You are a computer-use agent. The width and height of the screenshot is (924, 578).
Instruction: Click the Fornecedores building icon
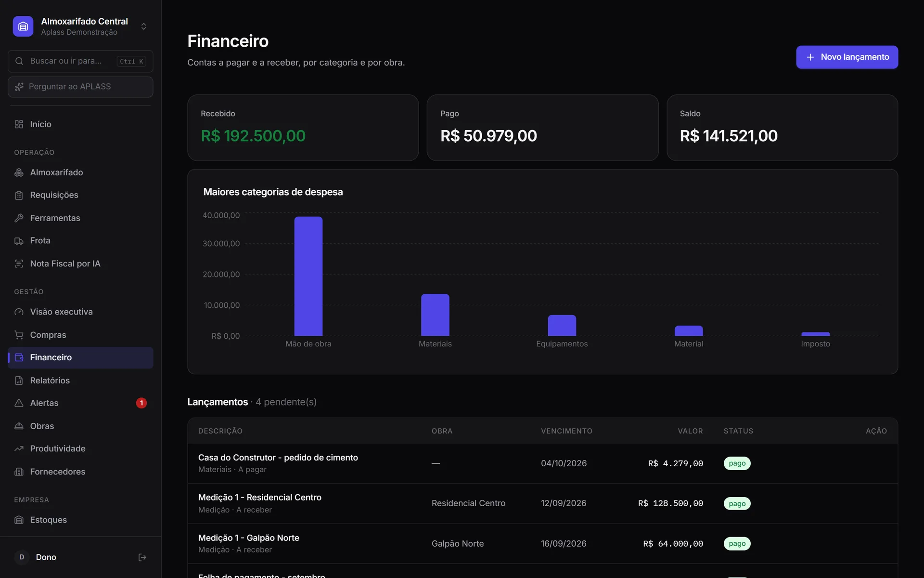tap(19, 472)
